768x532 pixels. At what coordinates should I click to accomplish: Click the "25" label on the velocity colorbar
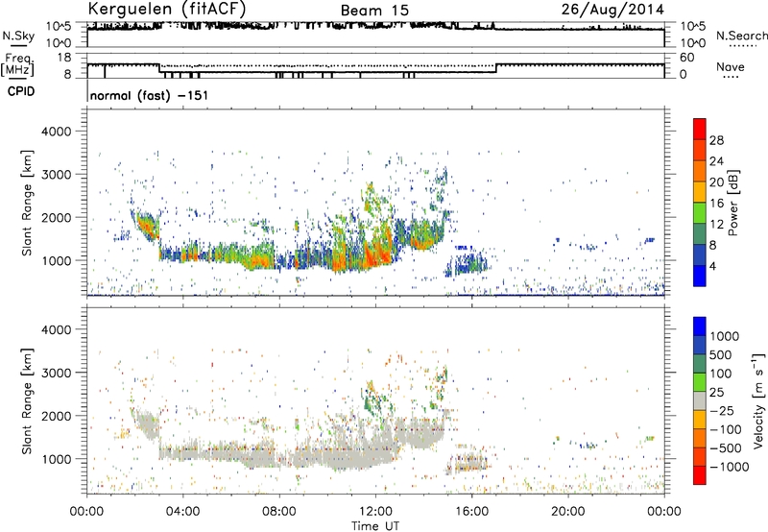click(x=716, y=392)
